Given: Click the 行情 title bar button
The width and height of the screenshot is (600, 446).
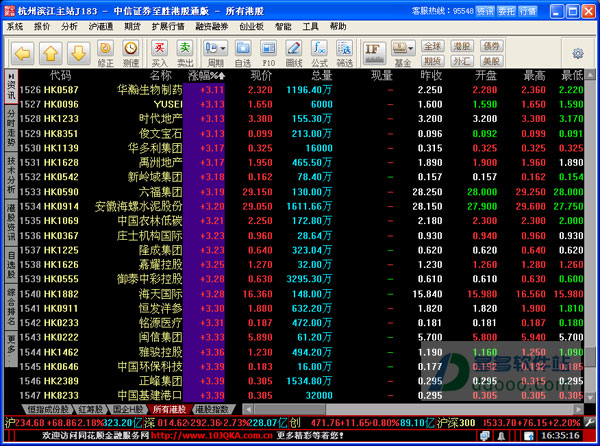Looking at the screenshot, I should [x=528, y=11].
